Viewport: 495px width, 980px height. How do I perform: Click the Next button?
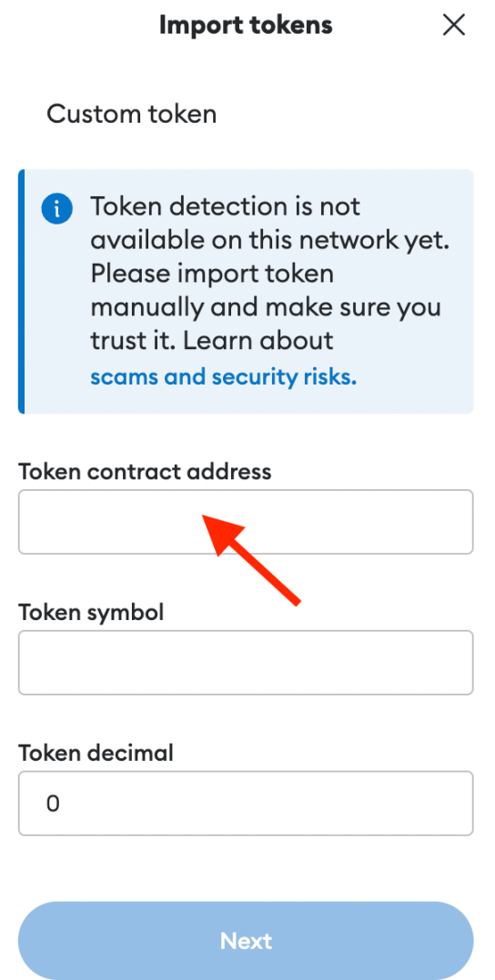[x=246, y=941]
